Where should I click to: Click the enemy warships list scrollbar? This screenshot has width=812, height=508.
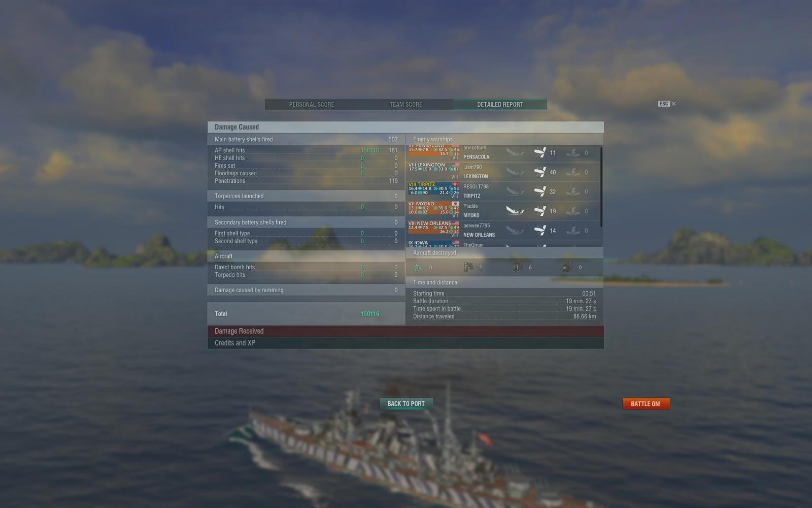(601, 186)
